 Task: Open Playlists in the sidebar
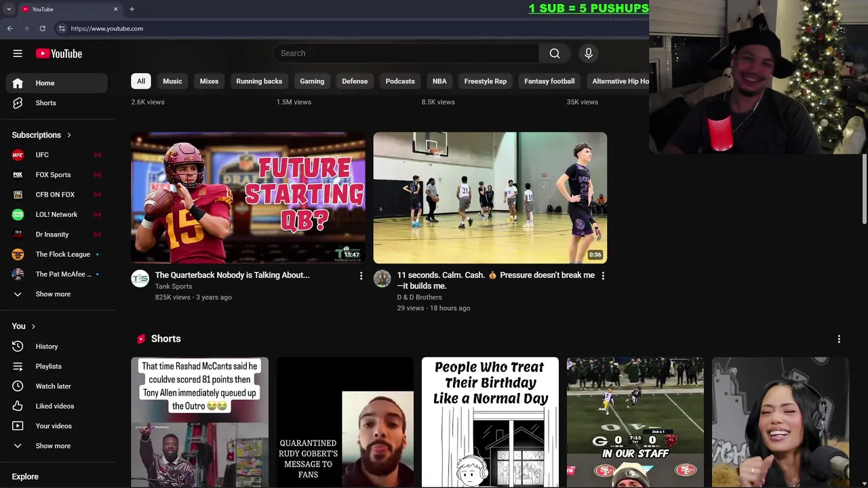[57, 366]
